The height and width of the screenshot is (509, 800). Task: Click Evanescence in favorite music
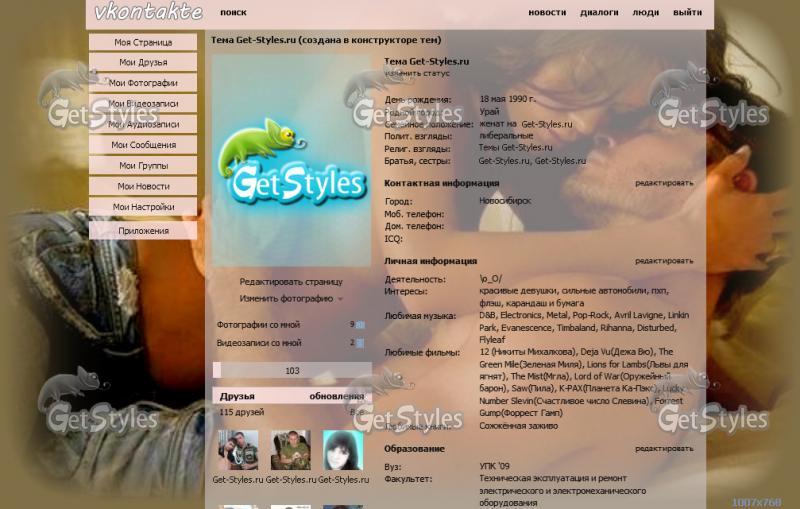point(527,327)
